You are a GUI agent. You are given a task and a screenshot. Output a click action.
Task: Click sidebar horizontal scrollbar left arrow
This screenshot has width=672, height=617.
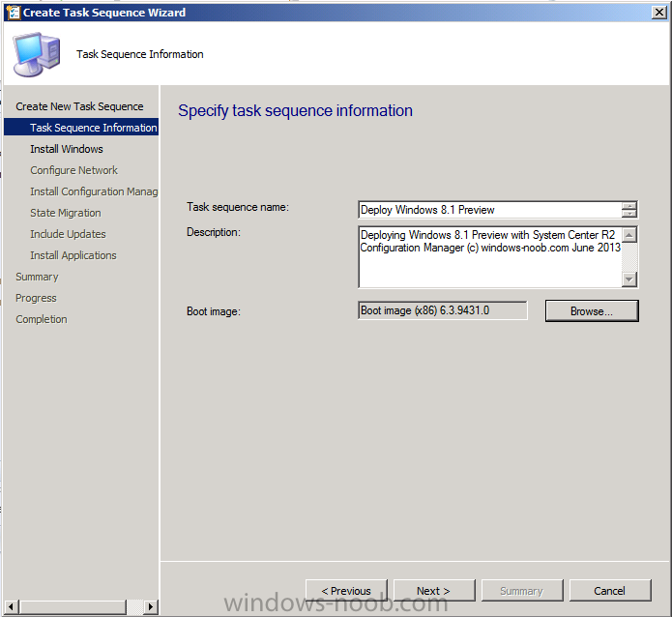[x=12, y=606]
